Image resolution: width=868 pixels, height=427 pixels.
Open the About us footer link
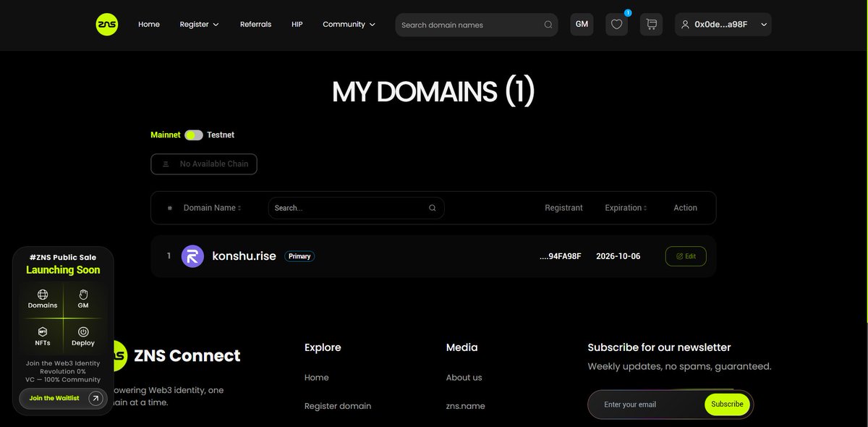coord(464,378)
